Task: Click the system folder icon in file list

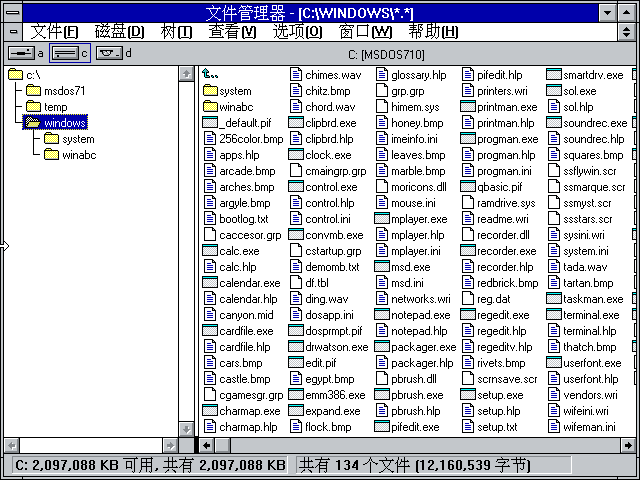Action: (210, 91)
